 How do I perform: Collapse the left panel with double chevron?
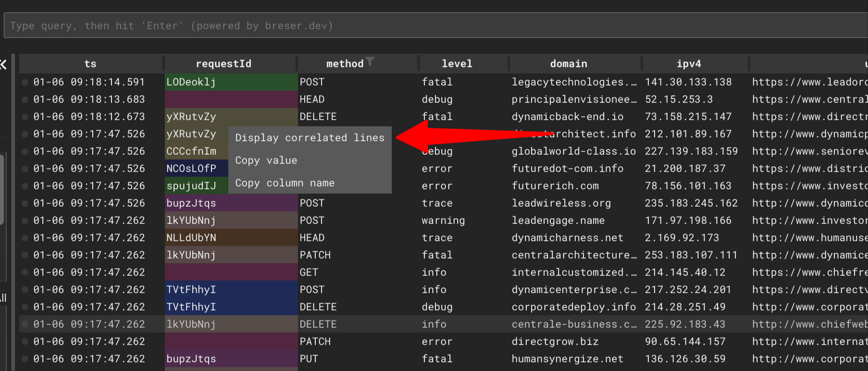click(3, 64)
